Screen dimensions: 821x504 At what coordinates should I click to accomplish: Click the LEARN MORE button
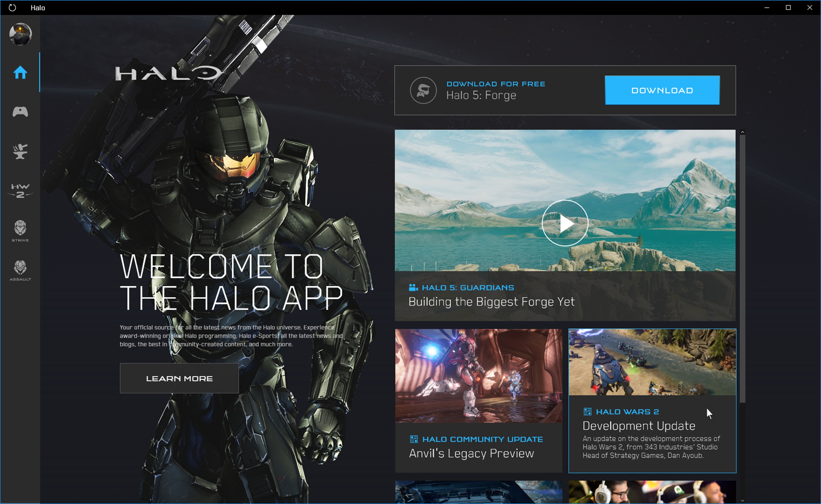coord(179,378)
